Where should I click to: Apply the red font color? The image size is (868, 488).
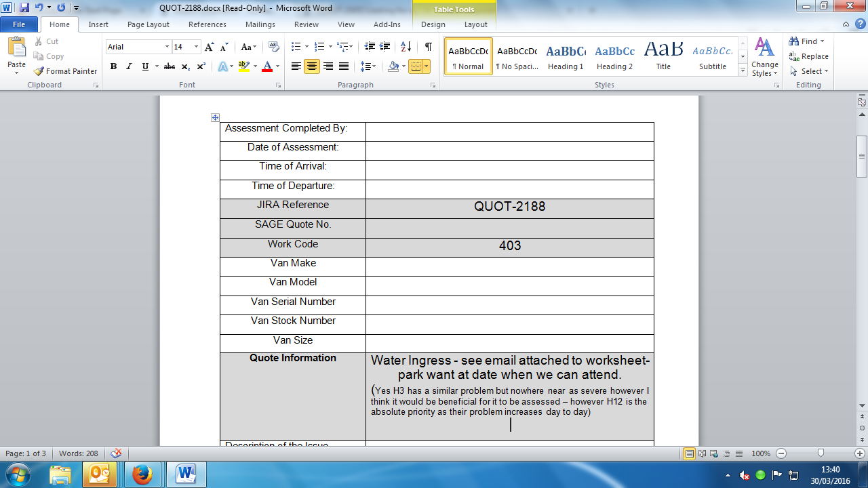(267, 66)
